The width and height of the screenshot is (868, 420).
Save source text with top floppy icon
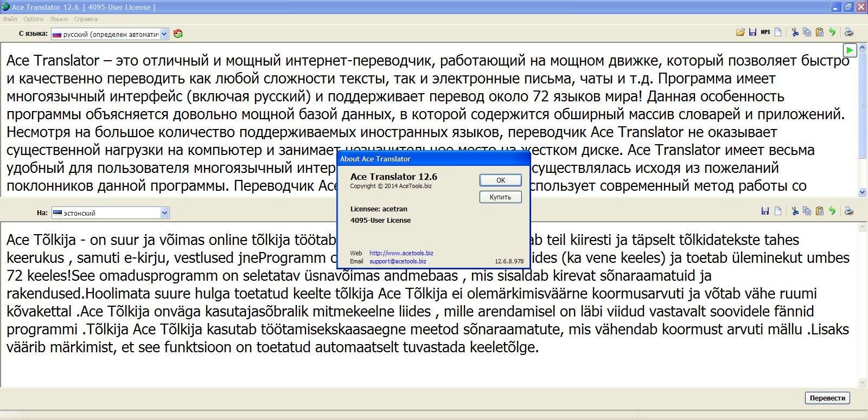coord(752,33)
